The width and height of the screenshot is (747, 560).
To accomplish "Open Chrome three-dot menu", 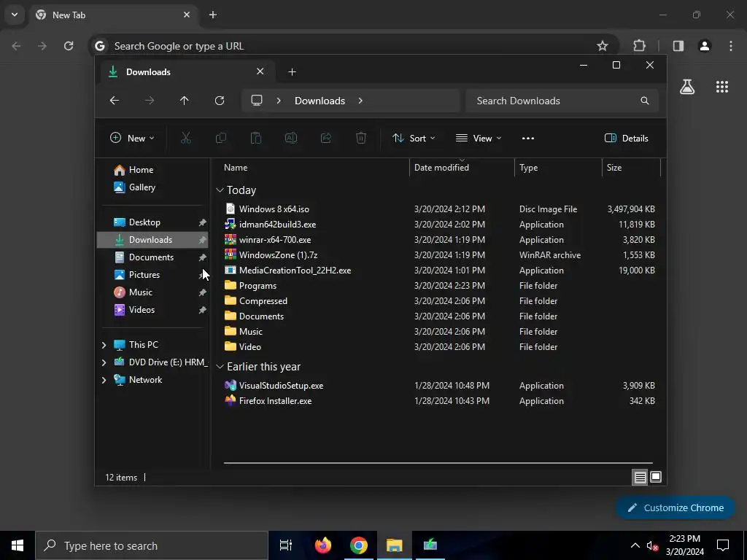I will point(731,46).
